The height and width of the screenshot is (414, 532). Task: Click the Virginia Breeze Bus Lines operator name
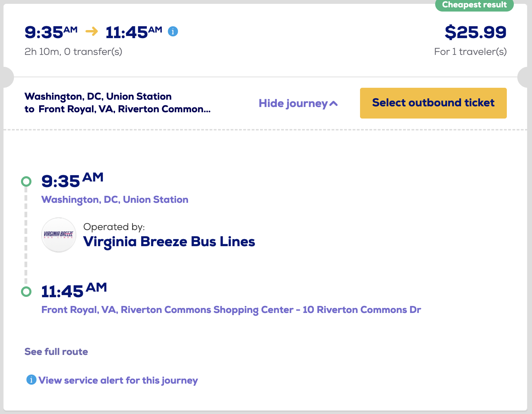(169, 242)
